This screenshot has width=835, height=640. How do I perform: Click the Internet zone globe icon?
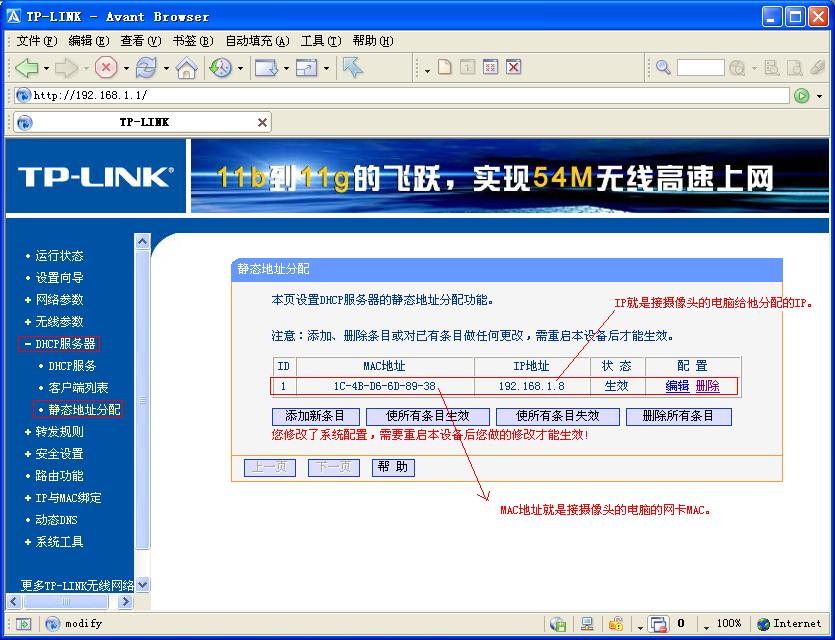pyautogui.click(x=763, y=623)
